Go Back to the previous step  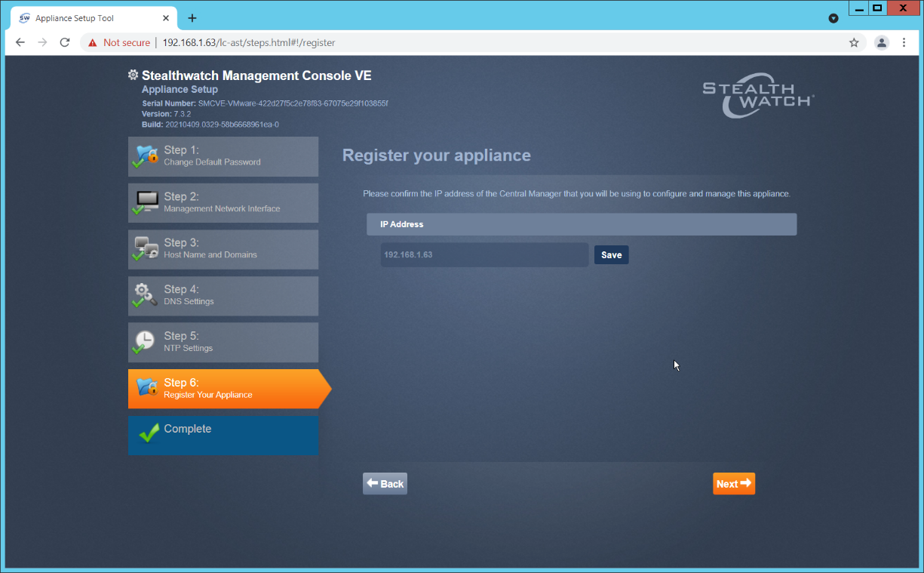point(385,484)
